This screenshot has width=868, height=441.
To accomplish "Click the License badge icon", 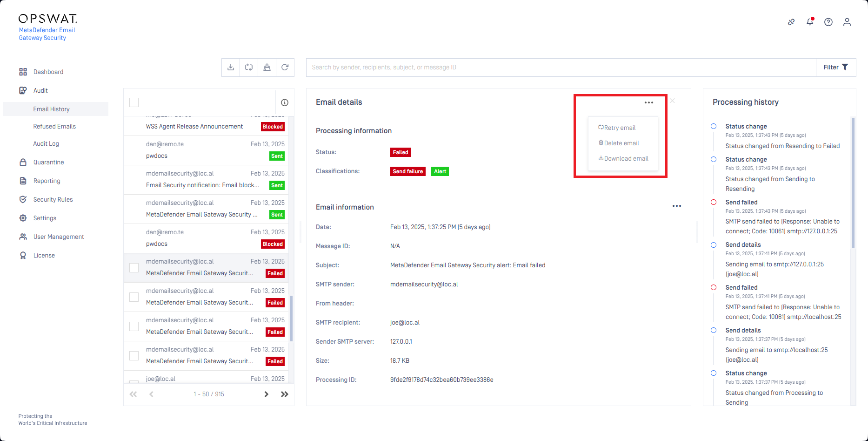I will (23, 255).
